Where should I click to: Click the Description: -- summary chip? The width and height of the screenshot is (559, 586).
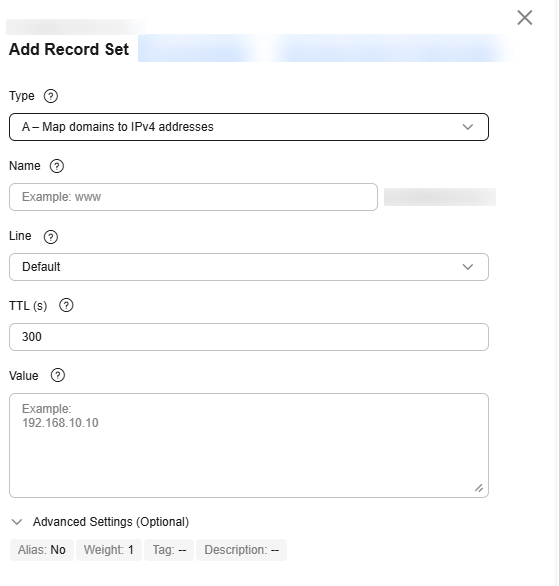click(241, 550)
